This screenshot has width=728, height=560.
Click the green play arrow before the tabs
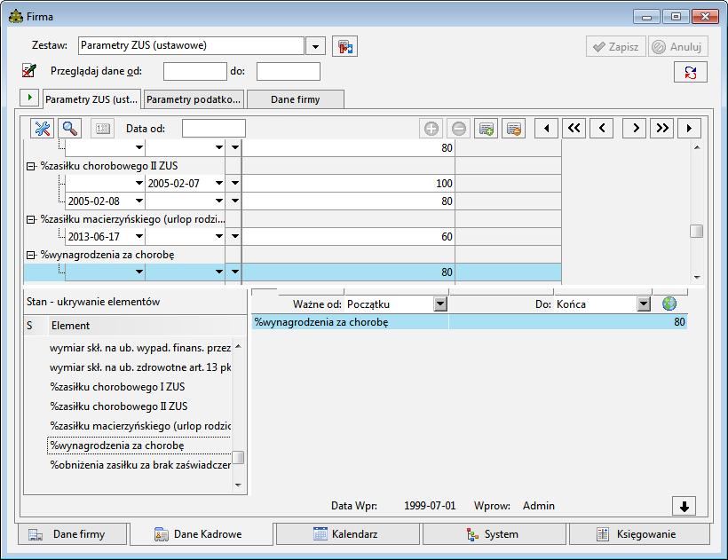pyautogui.click(x=29, y=98)
